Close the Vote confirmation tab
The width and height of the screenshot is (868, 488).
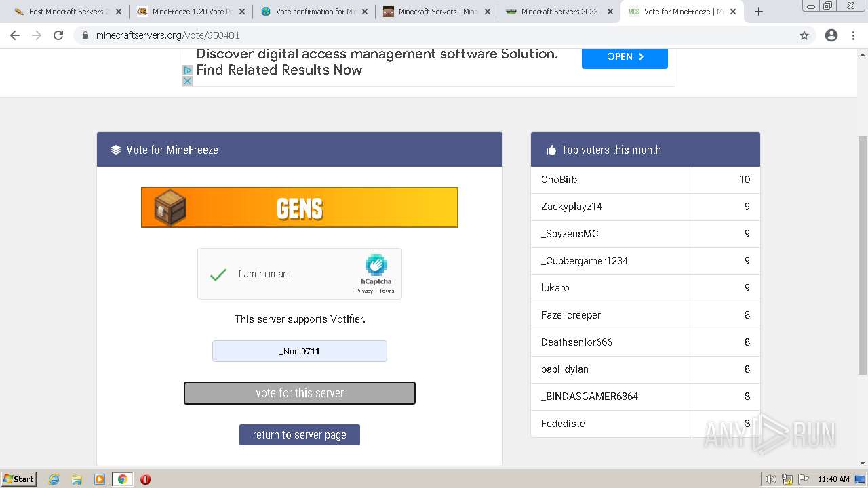click(364, 12)
